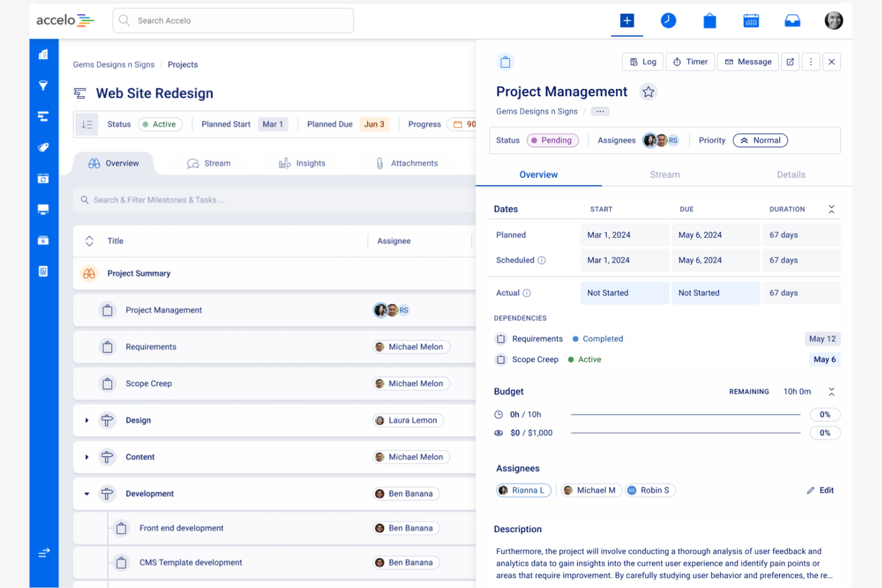Click the hours budget progress bar
Screen dimensions: 882x588
[x=685, y=415]
